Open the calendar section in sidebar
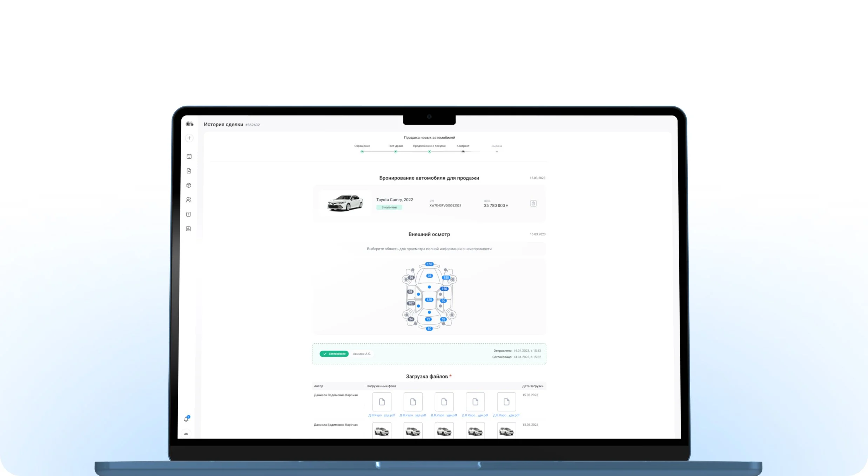This screenshot has height=476, width=868. click(189, 156)
